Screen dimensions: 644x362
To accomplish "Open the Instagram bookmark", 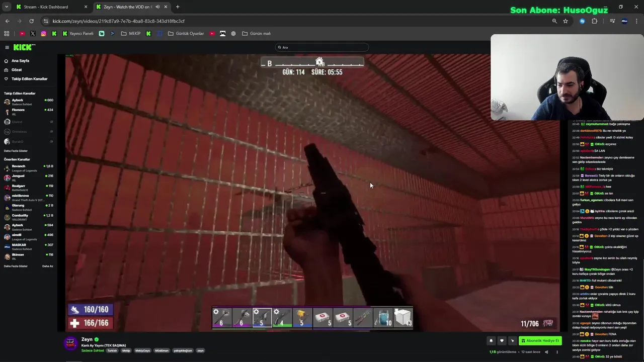I will (x=44, y=34).
